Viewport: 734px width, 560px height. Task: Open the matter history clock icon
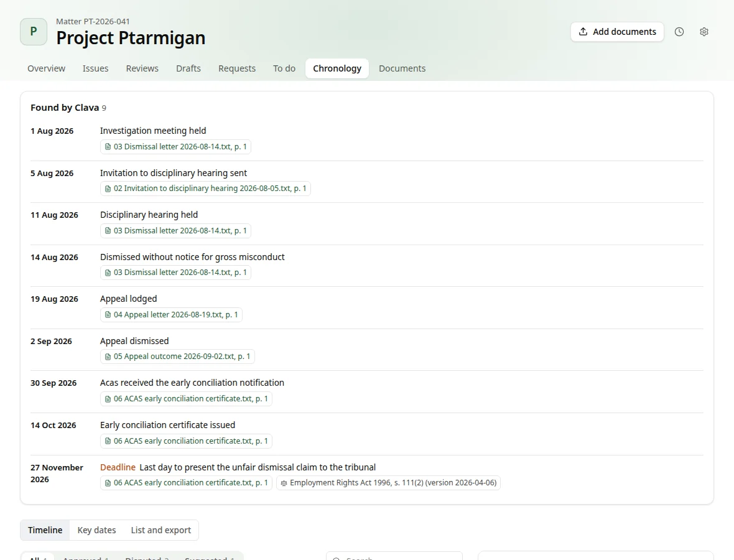click(x=679, y=32)
